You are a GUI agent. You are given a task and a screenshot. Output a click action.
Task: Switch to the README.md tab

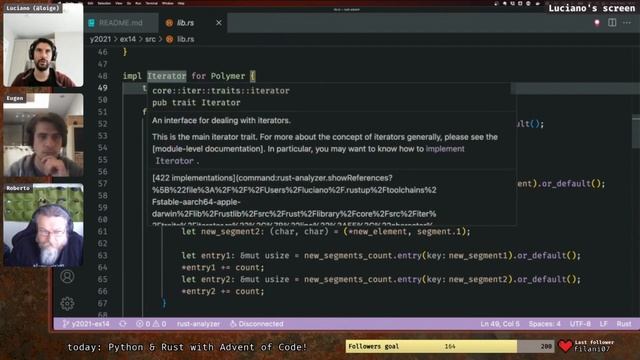[121, 23]
